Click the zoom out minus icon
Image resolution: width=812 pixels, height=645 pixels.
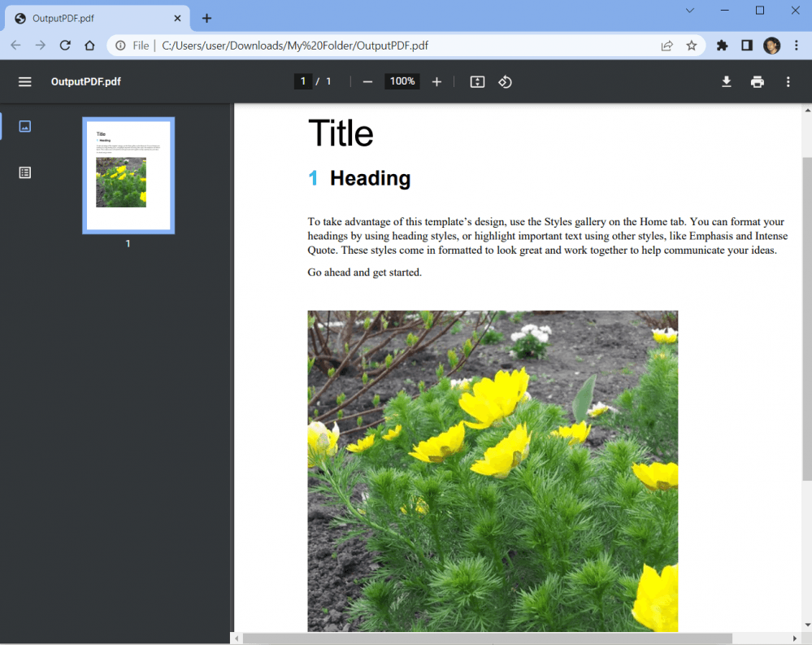coord(367,81)
